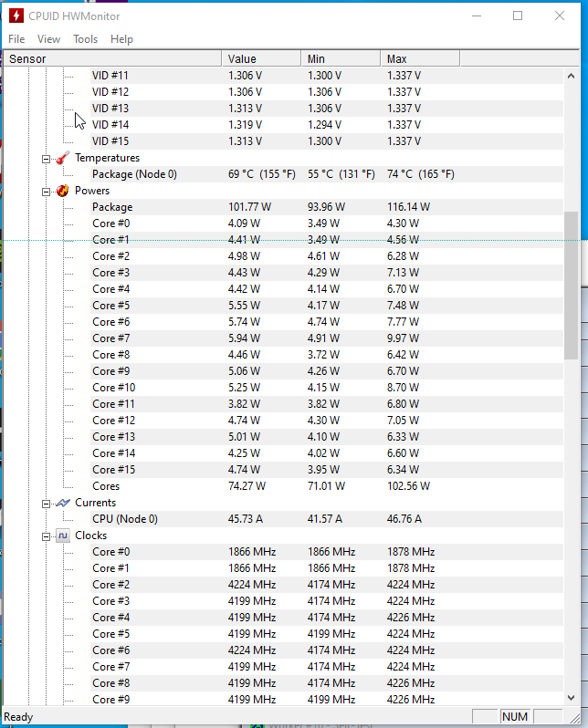Image resolution: width=588 pixels, height=728 pixels.
Task: Click the 69 °C (155 °F) temperature value
Action: pos(262,174)
